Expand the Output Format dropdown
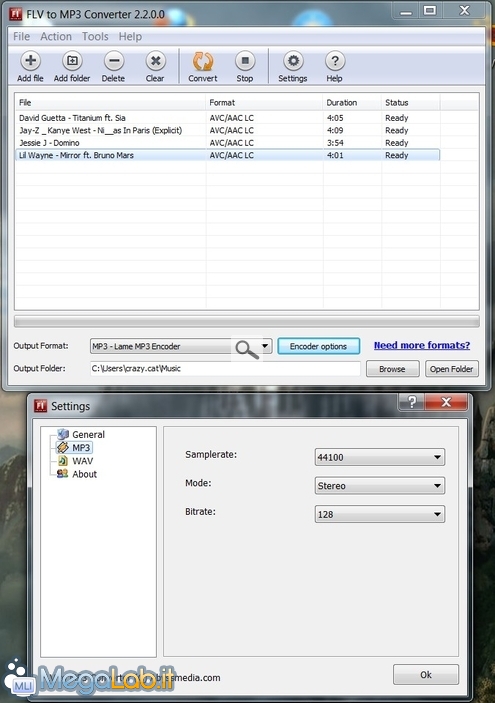Screen dimensions: 495x703 265,346
